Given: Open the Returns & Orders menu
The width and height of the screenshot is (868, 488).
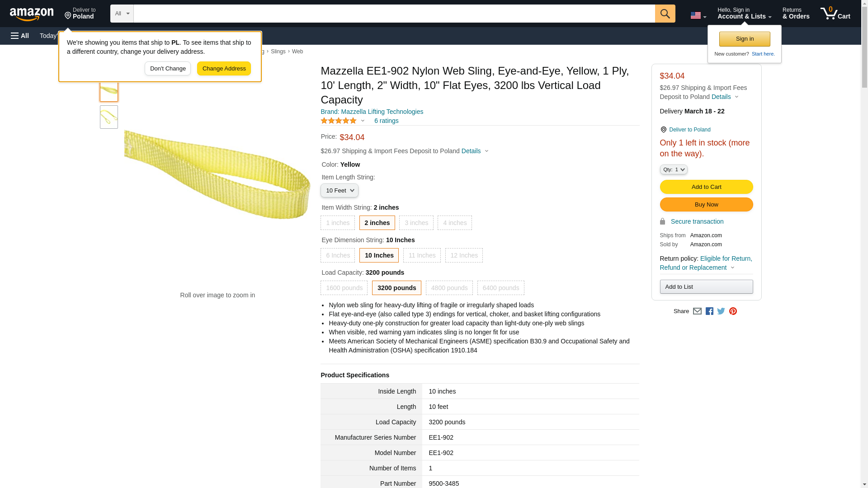Looking at the screenshot, I should point(796,14).
